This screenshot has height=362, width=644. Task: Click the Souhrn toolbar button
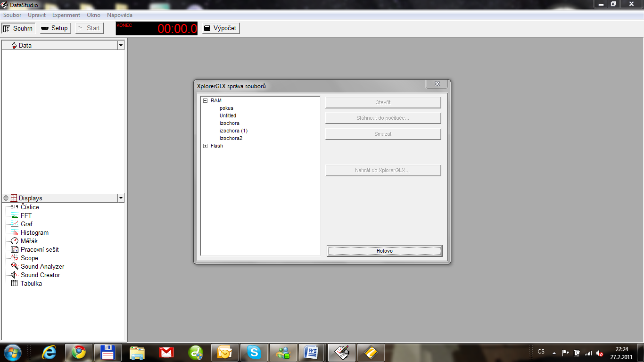point(18,28)
